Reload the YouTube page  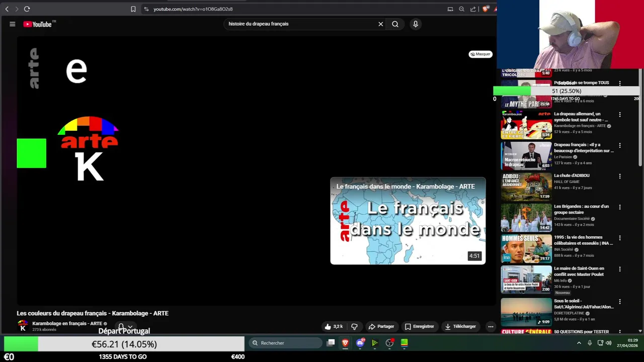tap(27, 9)
